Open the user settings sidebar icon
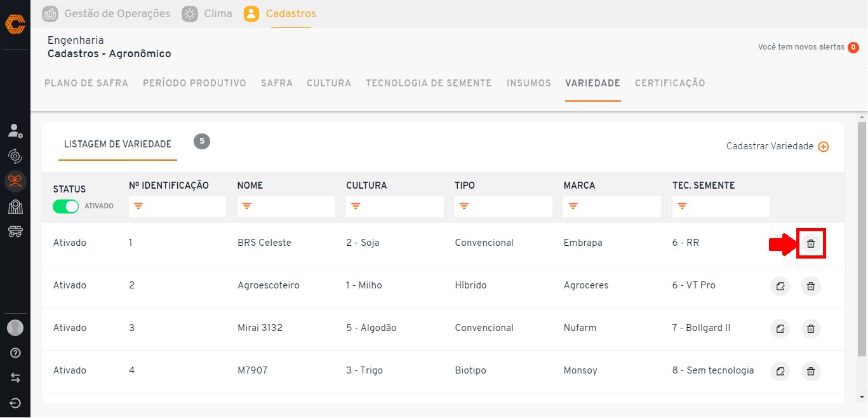The height and width of the screenshot is (418, 868). (x=15, y=131)
